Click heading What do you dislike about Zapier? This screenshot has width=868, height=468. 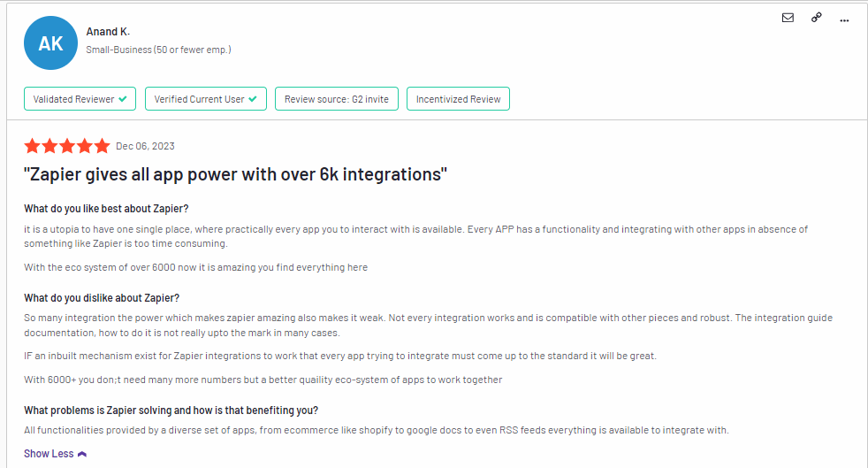[x=102, y=298]
